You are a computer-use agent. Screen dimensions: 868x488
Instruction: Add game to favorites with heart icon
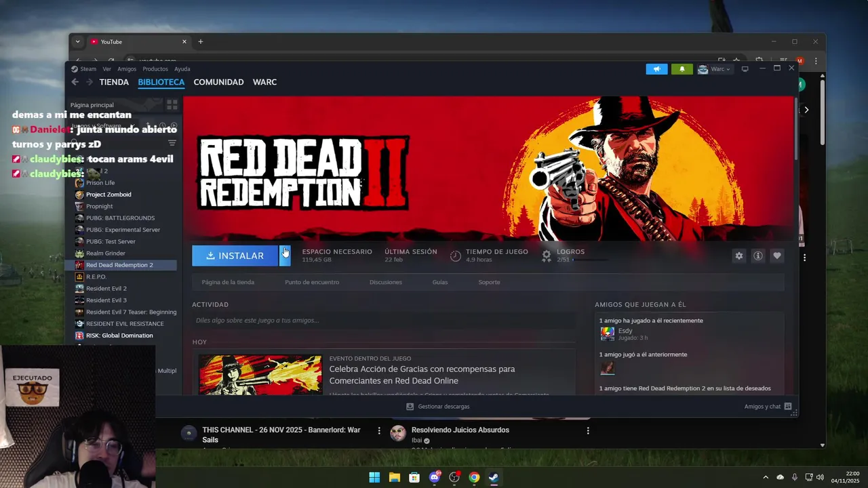(x=777, y=256)
